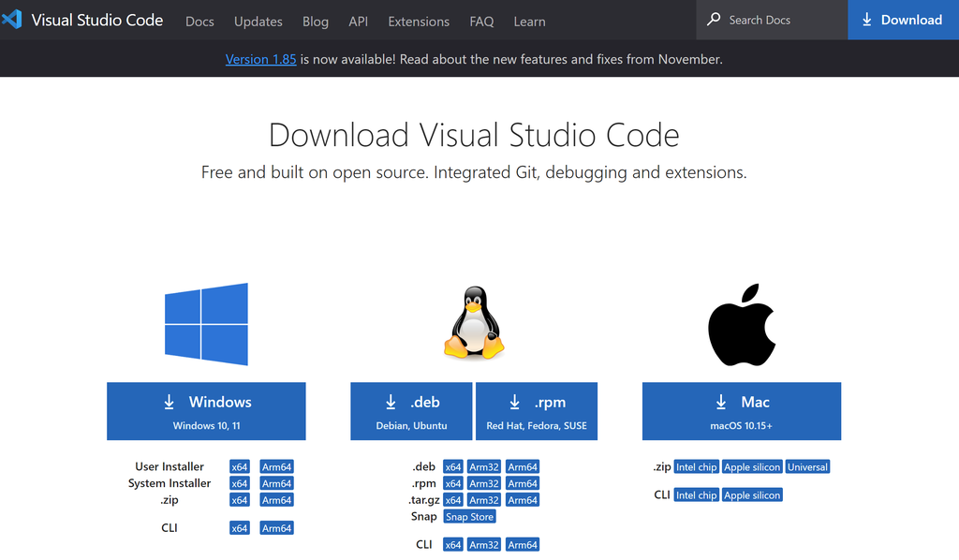Select Arm64 in Linux .tar.gz row

coord(523,500)
